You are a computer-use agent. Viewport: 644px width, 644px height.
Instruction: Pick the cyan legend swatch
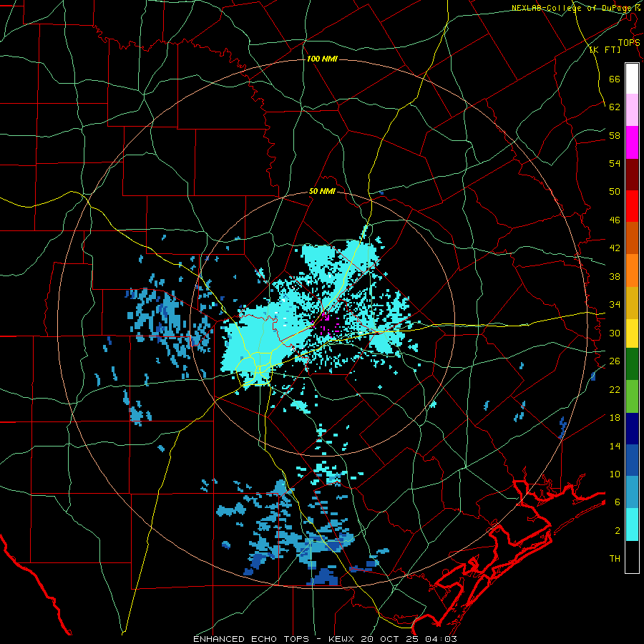pyautogui.click(x=632, y=525)
